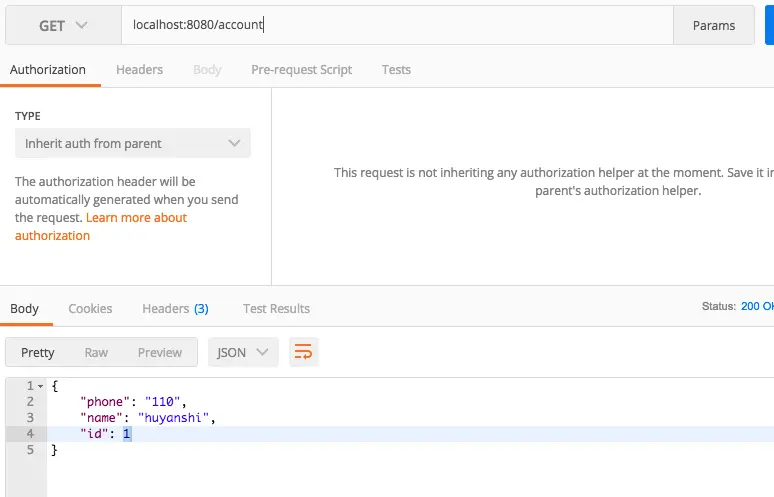
Task: Click the "id" key in response
Action: (x=94, y=434)
